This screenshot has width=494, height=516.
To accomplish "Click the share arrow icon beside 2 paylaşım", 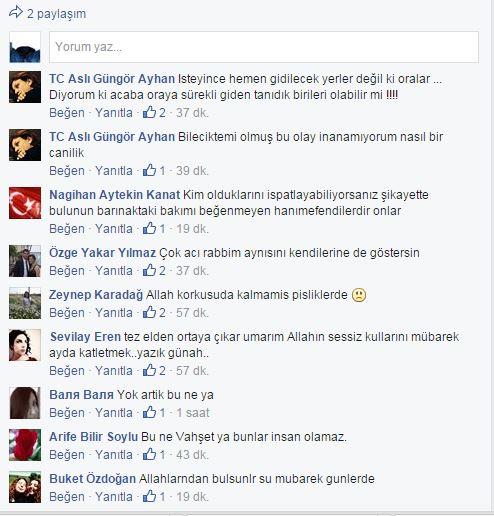I will tap(16, 13).
